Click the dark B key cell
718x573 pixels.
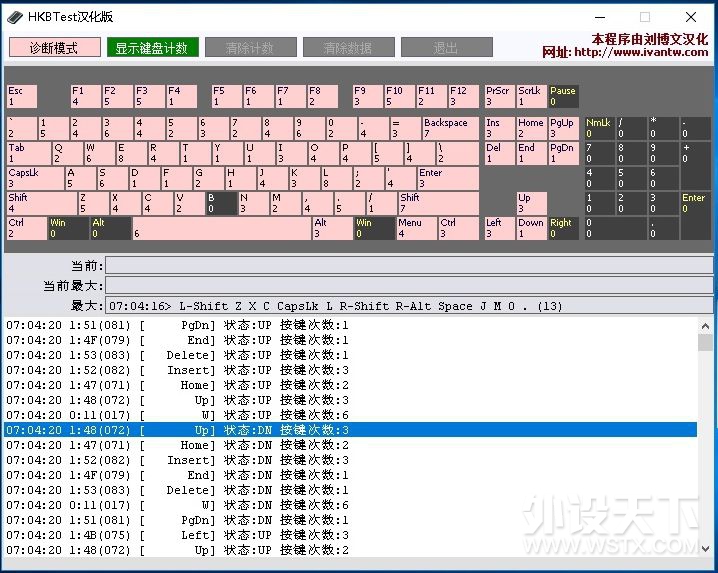click(x=222, y=203)
